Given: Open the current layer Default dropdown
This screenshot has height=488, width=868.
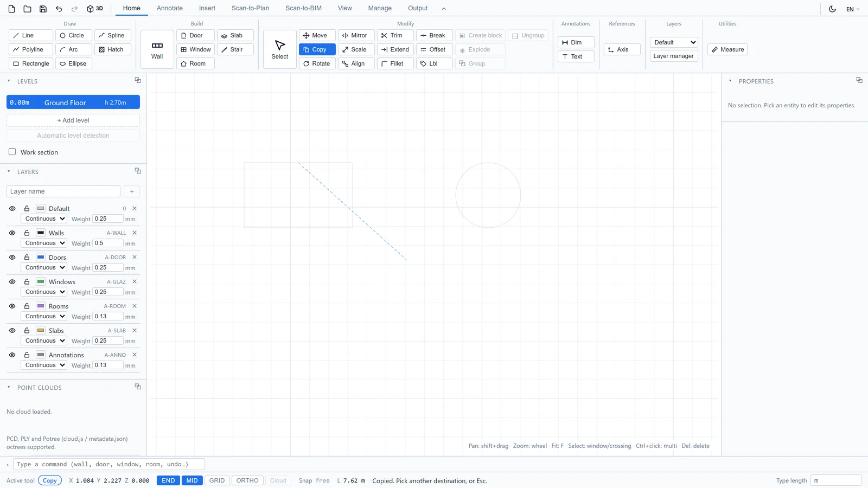Looking at the screenshot, I should tap(674, 42).
